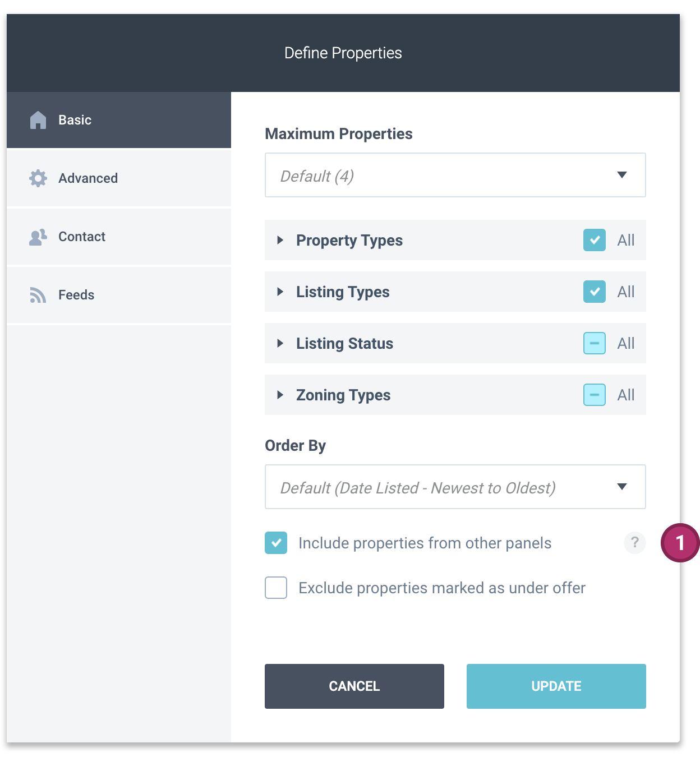Click the Feeds RSS icon
700x757 pixels.
pyautogui.click(x=38, y=295)
